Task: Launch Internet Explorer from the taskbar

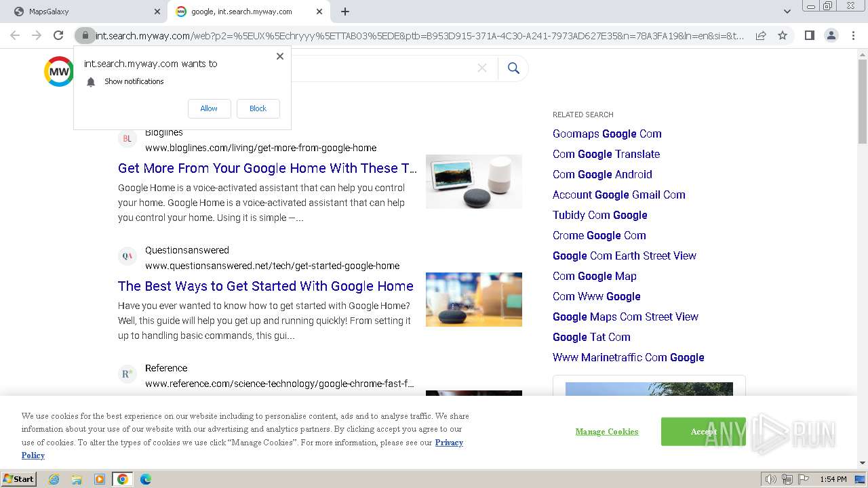Action: pyautogui.click(x=54, y=479)
